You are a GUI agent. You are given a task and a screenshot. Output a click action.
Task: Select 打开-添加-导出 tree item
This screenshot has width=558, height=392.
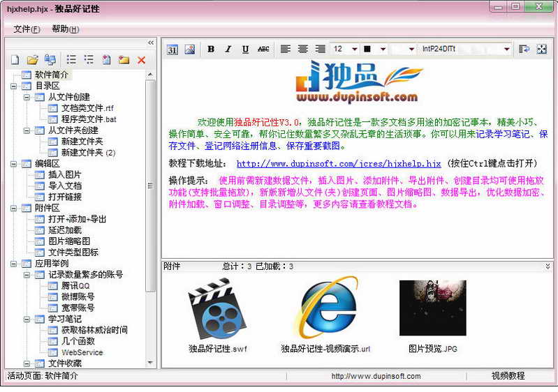click(78, 219)
